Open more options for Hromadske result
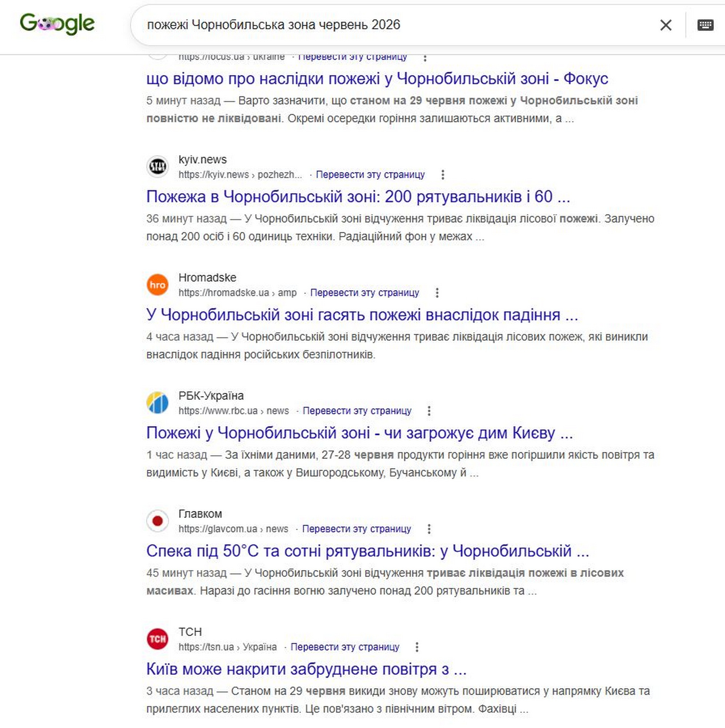 point(437,293)
